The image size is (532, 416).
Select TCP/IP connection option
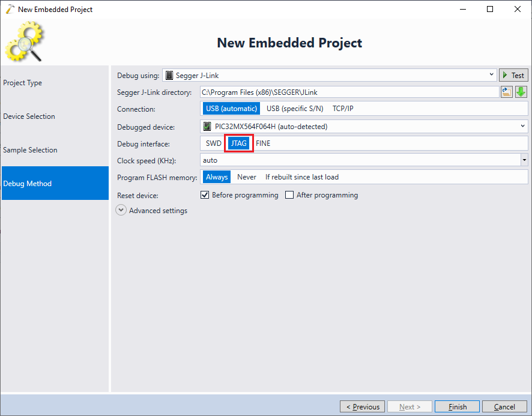[343, 109]
